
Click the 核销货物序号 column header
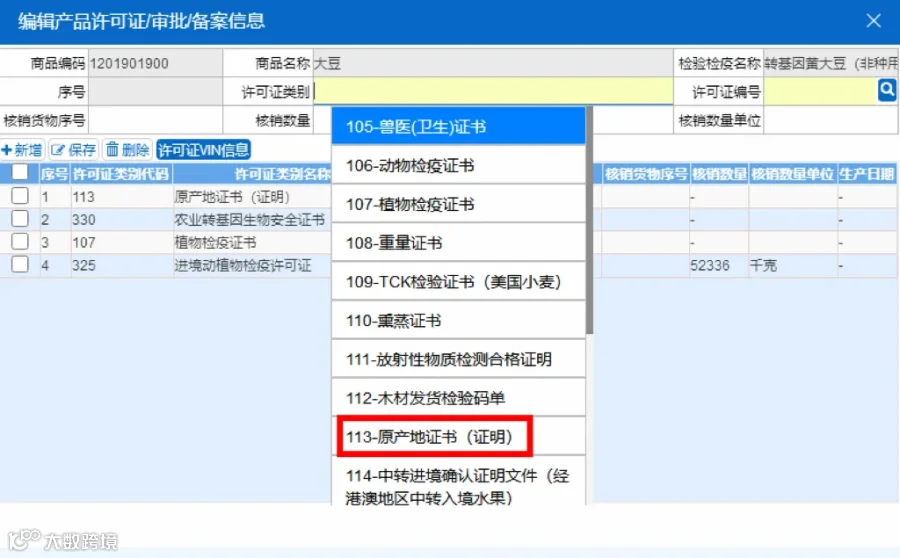(x=646, y=173)
